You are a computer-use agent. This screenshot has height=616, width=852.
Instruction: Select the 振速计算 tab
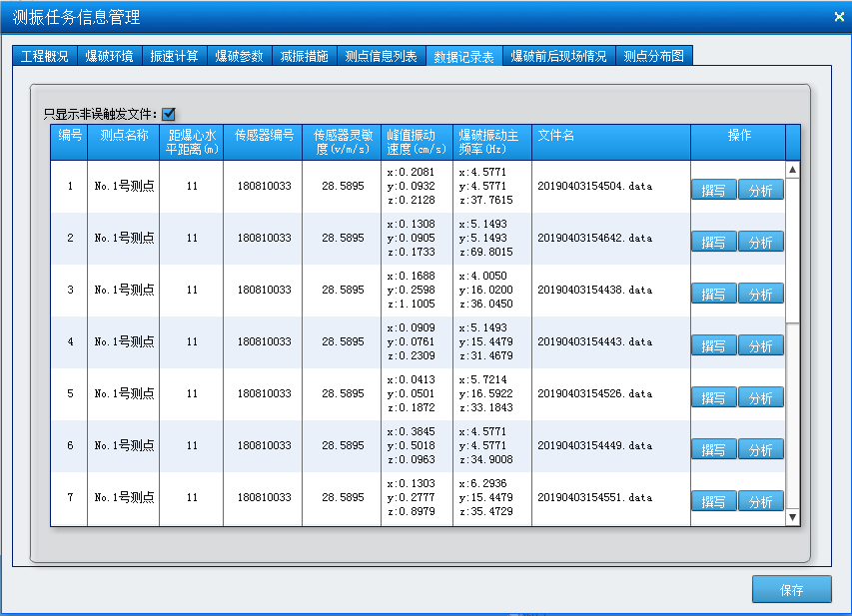point(174,56)
